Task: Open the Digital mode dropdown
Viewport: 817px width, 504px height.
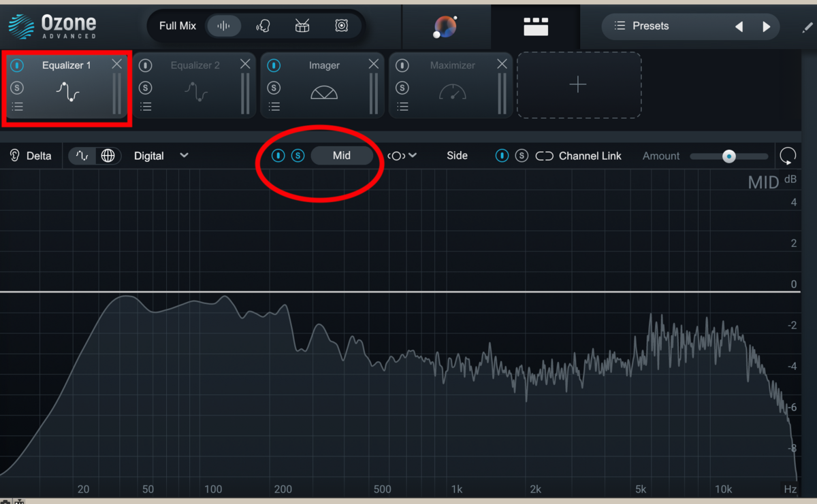Action: point(161,156)
